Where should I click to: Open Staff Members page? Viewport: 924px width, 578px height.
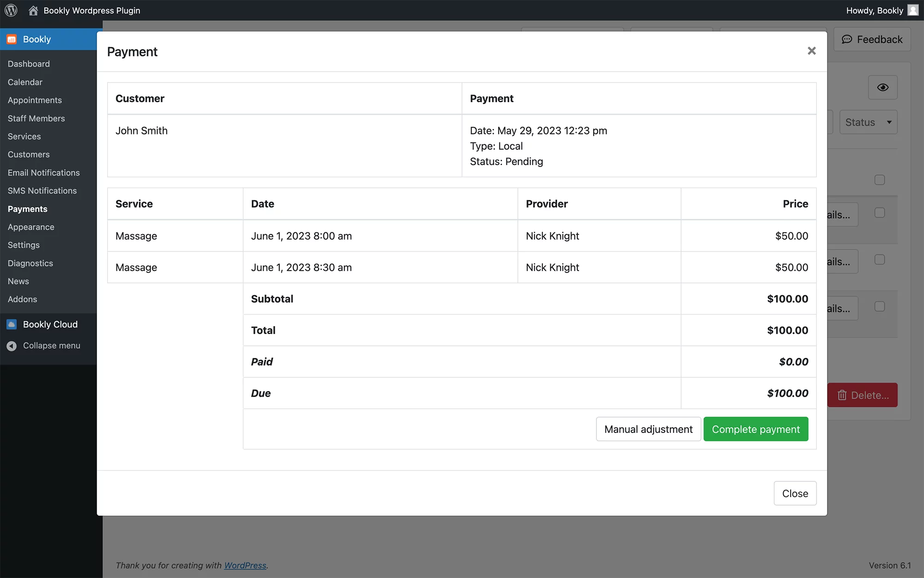click(36, 118)
